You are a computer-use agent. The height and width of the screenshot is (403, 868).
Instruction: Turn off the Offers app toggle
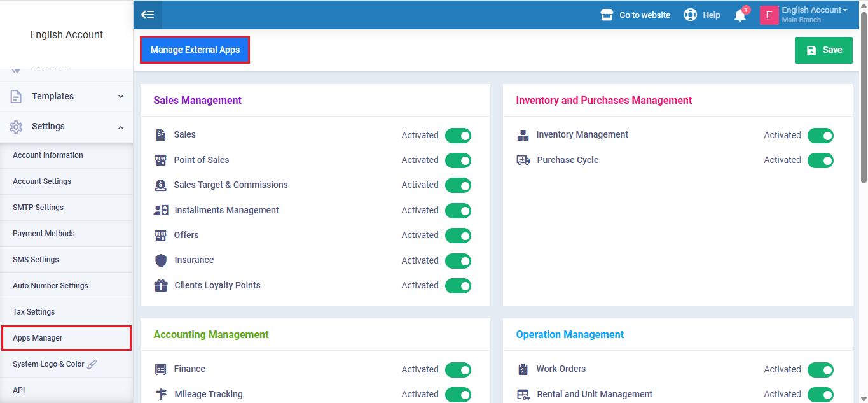[458, 236]
